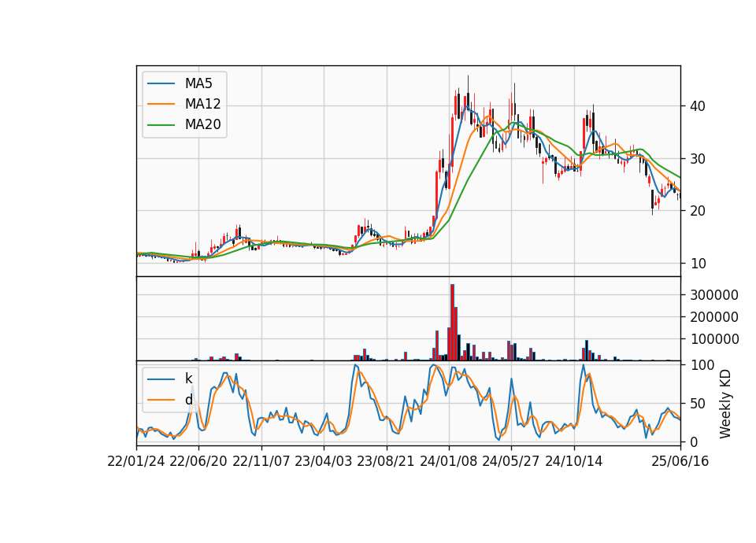Click the MA12 legend label

[202, 104]
